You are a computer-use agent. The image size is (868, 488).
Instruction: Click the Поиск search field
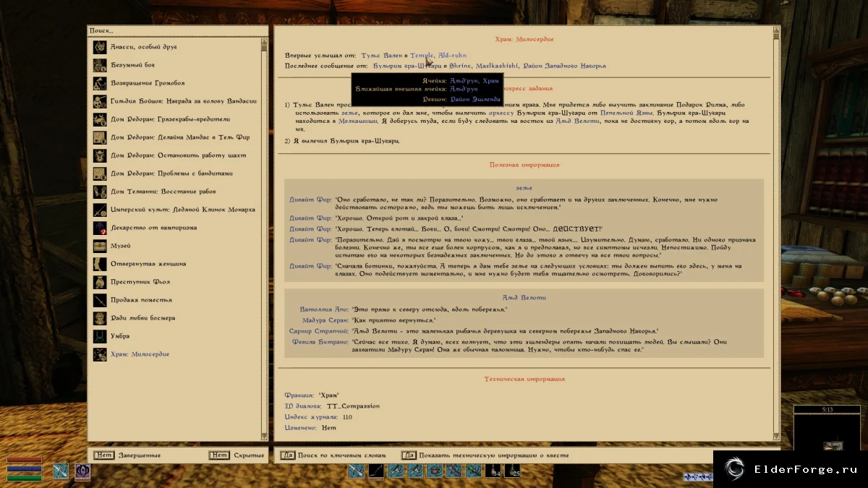coord(178,30)
